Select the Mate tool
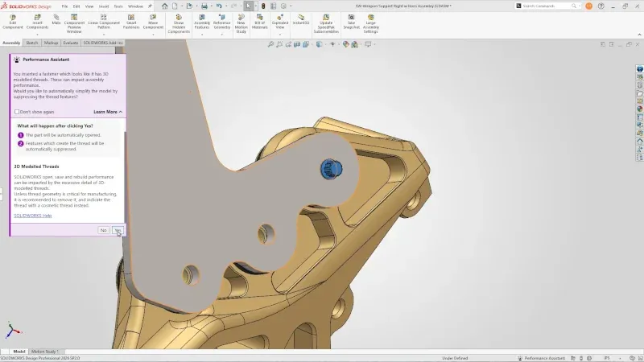Viewport: 644px width, 362px height. point(56,19)
